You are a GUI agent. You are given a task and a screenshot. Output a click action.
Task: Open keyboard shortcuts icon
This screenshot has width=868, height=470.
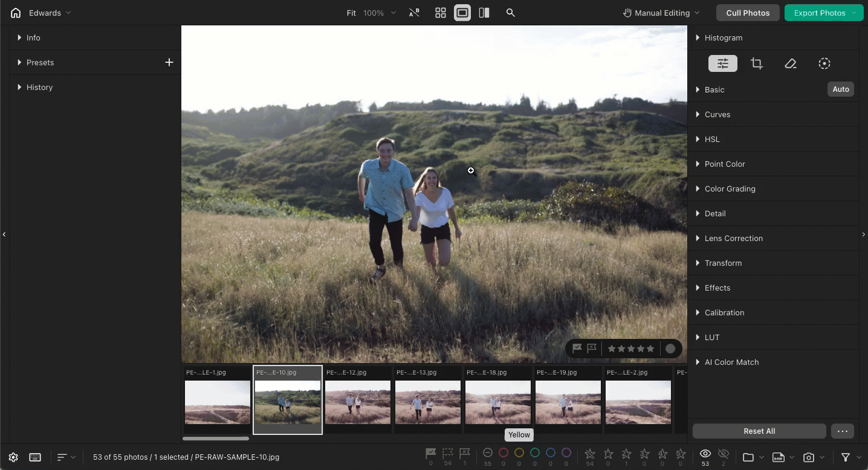[35, 457]
